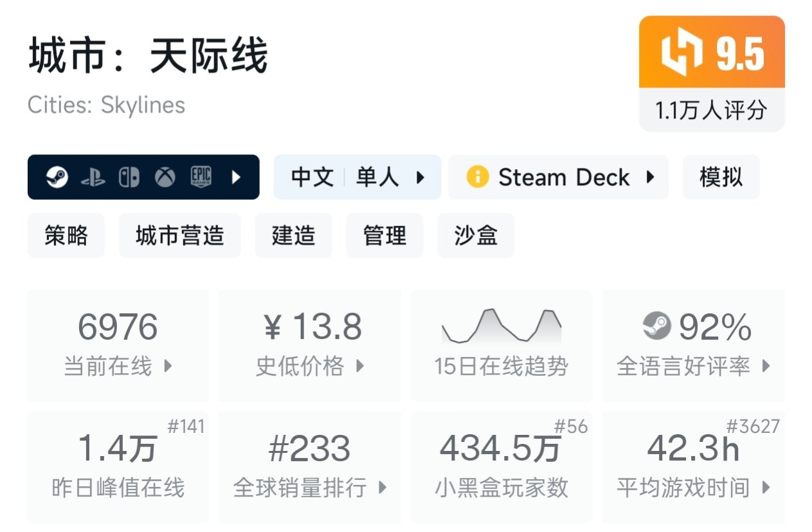Expand the platforms list arrow
Screen dimensions: 812x532
point(236,177)
